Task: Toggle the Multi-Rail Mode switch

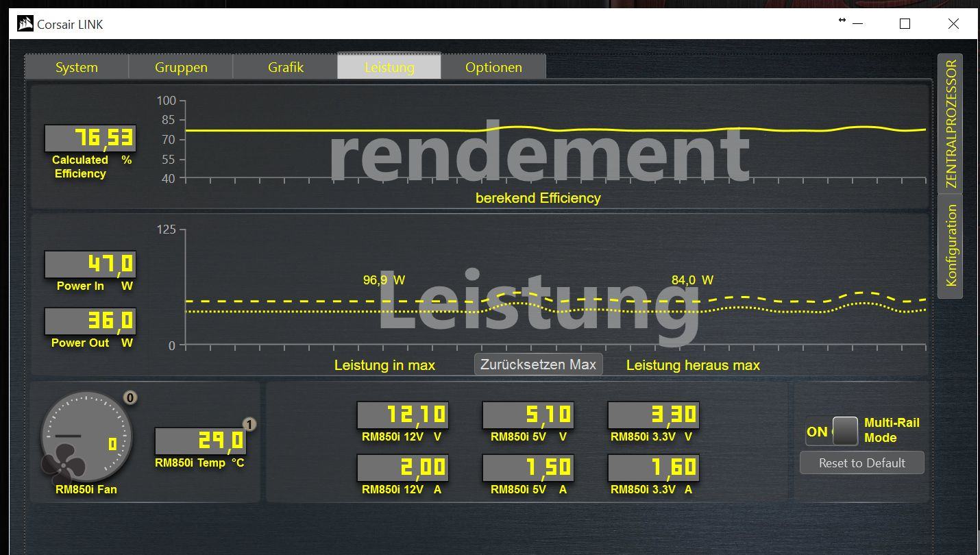Action: click(x=832, y=432)
